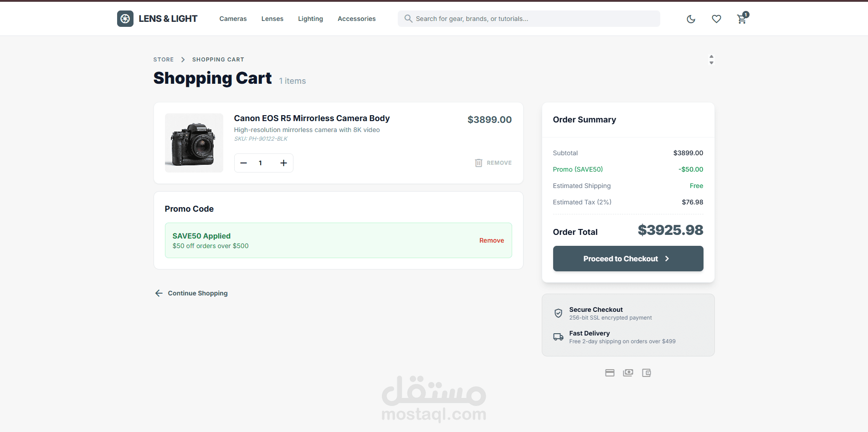
Task: Click the search magnifier icon
Action: (408, 19)
